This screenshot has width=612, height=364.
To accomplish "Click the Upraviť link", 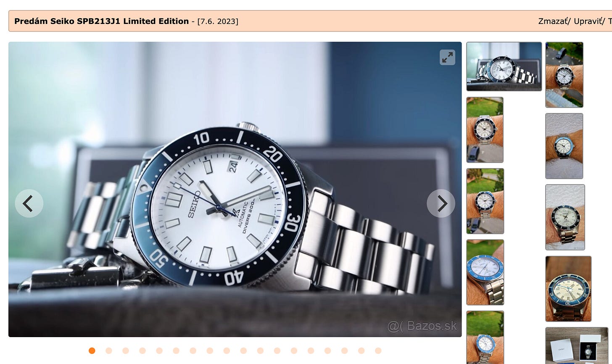I will (x=588, y=21).
